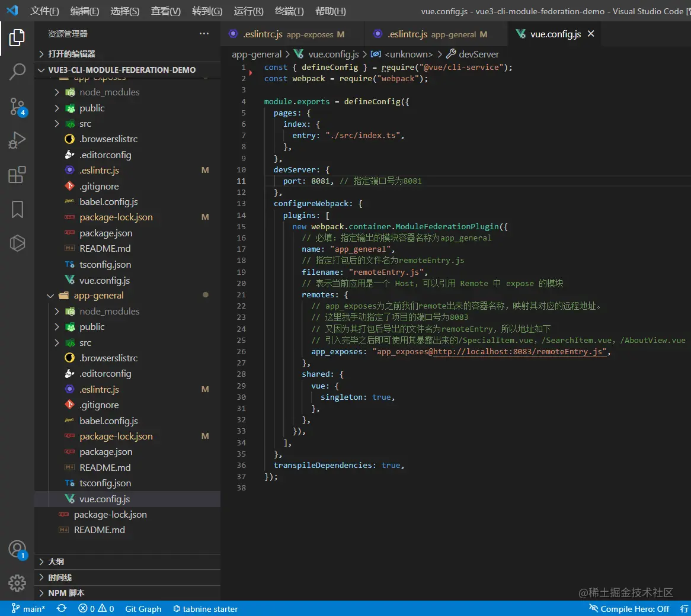The image size is (691, 616).
Task: Open the Extensions view
Action: click(17, 175)
